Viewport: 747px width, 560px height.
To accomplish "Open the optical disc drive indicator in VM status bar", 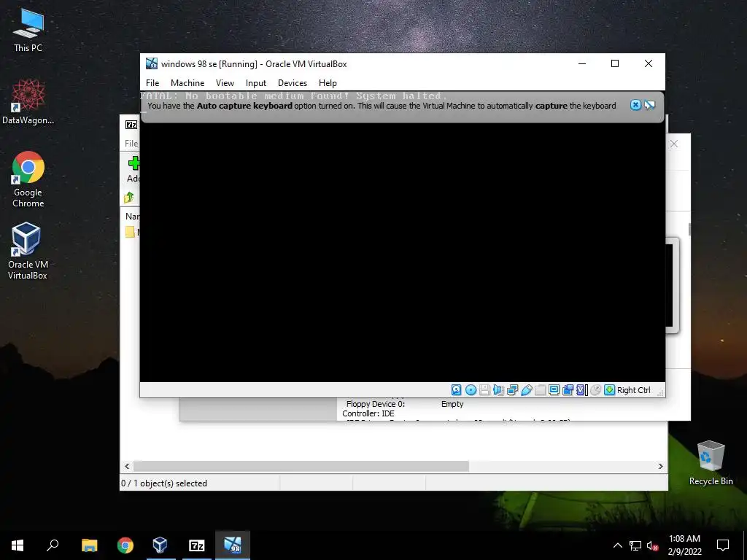I will click(471, 390).
